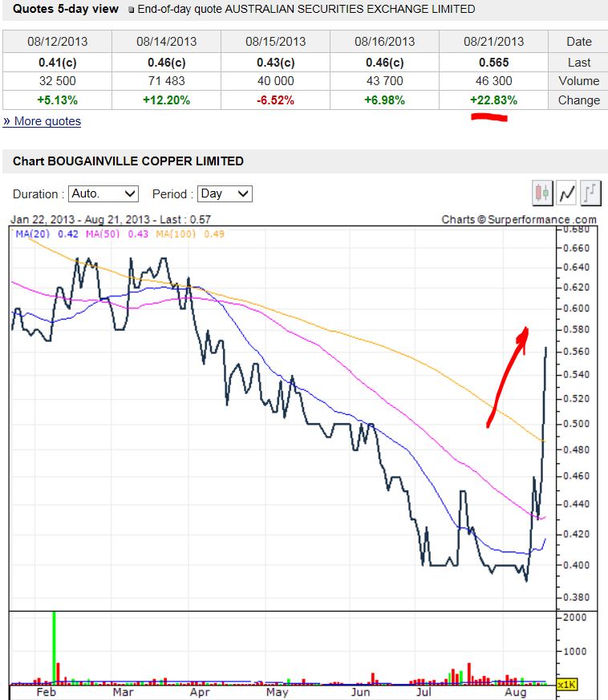
Task: Click the volume value 46 300
Action: (x=494, y=81)
